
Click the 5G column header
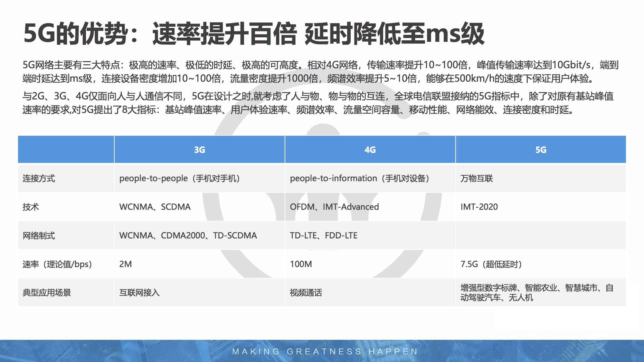(541, 150)
